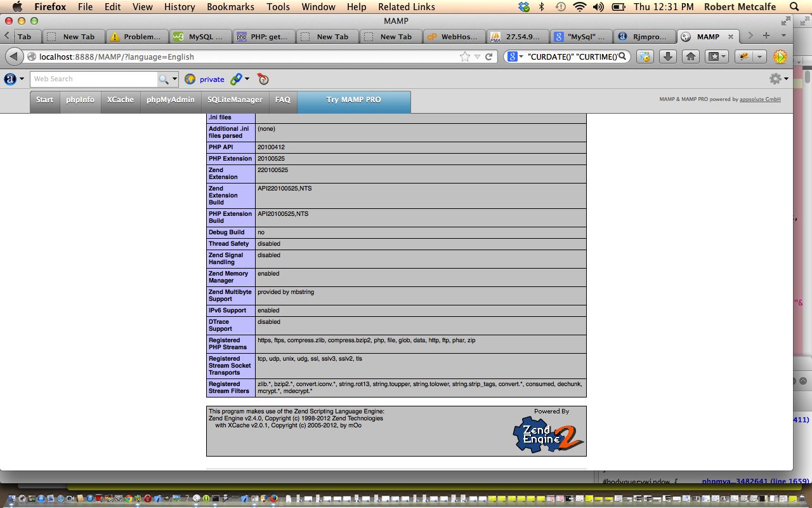Close the MAMP tab
The height and width of the screenshot is (508, 812).
tap(730, 37)
